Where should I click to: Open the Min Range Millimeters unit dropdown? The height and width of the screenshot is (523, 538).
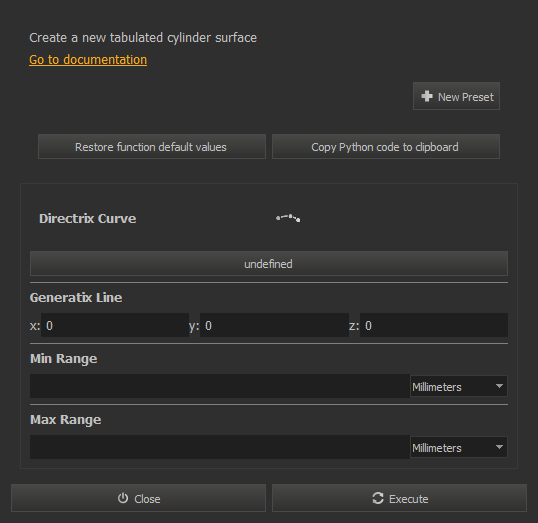pyautogui.click(x=459, y=386)
